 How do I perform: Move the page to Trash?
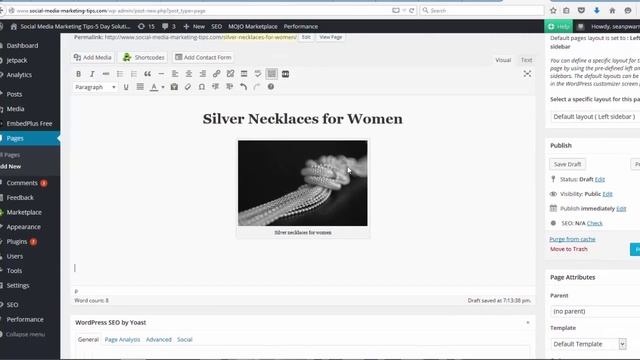(x=569, y=249)
